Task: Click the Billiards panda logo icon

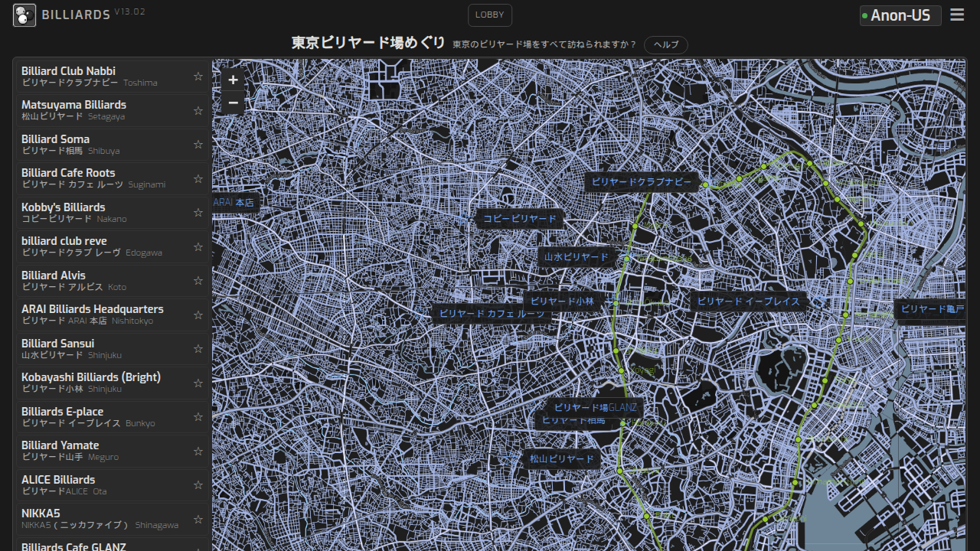Action: tap(24, 15)
